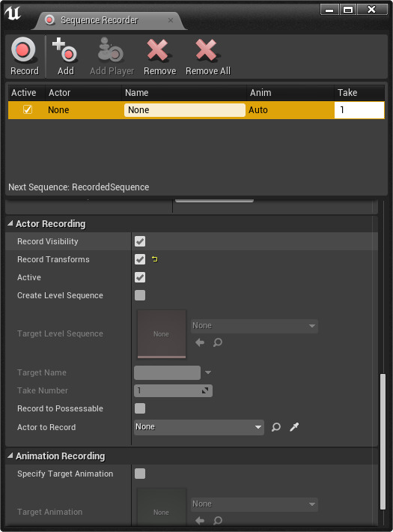Open Target Animation None dropdown
Screen dimensions: 393x532
click(255, 504)
